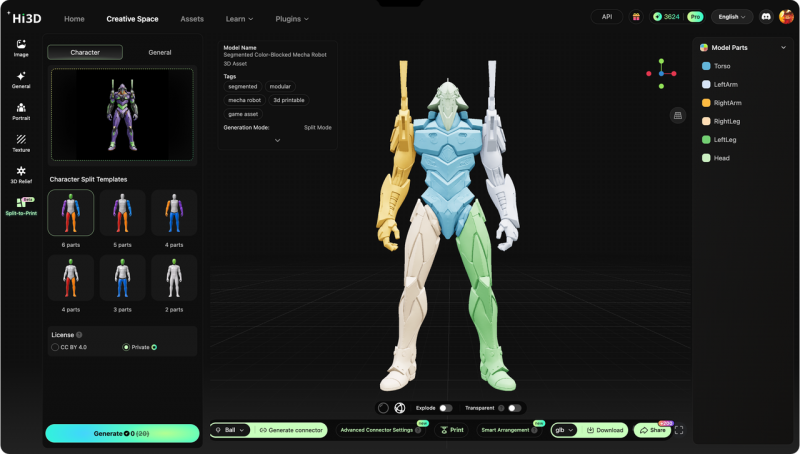800x454 pixels.
Task: Select the CC BY 4.0 license option
Action: click(69, 347)
